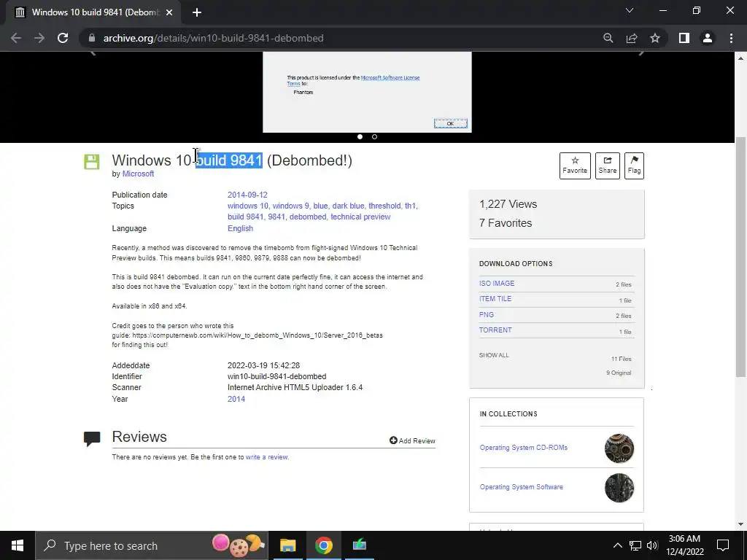This screenshot has width=747, height=560.
Task: Open the Windows Start menu
Action: pyautogui.click(x=18, y=545)
